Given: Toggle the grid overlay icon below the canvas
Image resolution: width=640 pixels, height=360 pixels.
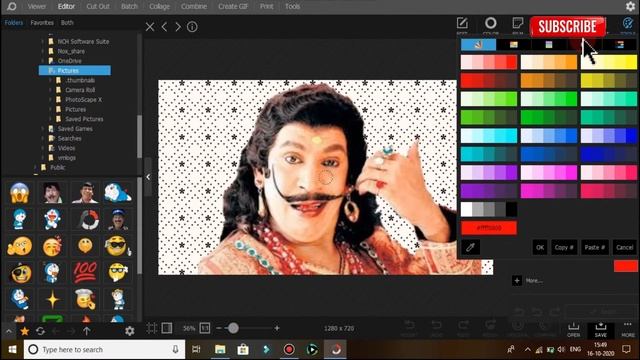Looking at the screenshot, I should pyautogui.click(x=152, y=328).
